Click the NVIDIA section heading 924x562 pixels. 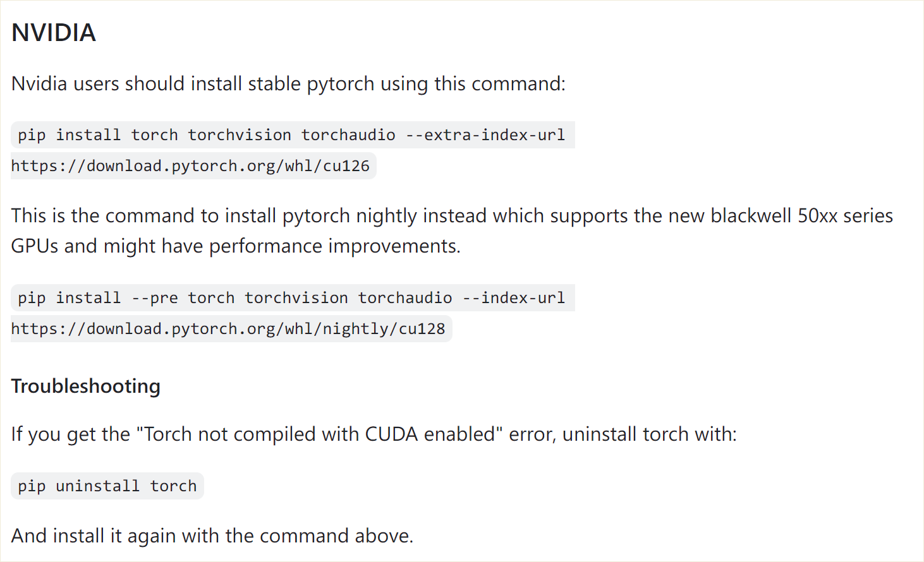54,33
